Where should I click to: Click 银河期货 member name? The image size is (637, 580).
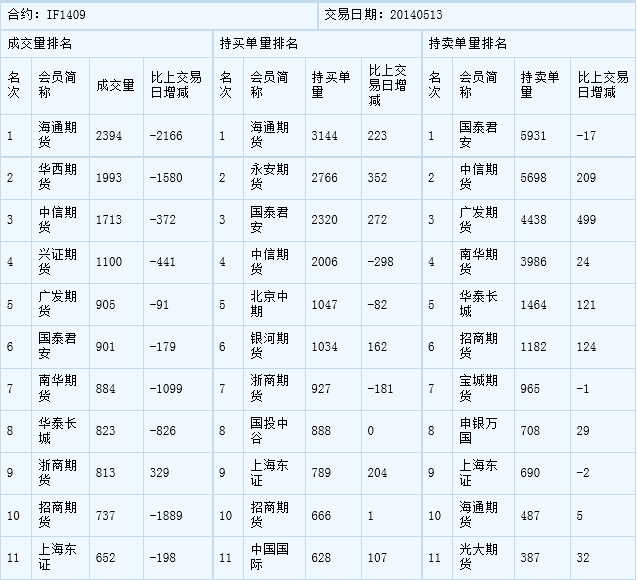click(267, 345)
